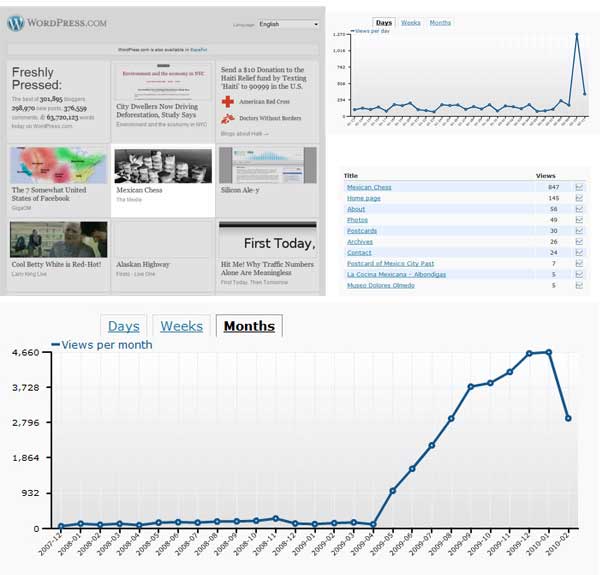Click the chart icon in the Archives row
The image size is (600, 575).
tap(579, 241)
